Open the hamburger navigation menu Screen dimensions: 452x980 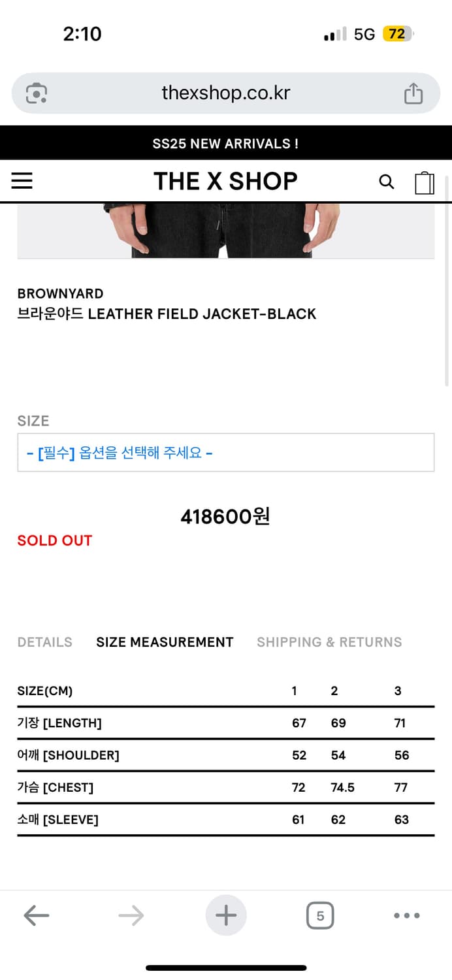[x=22, y=181]
